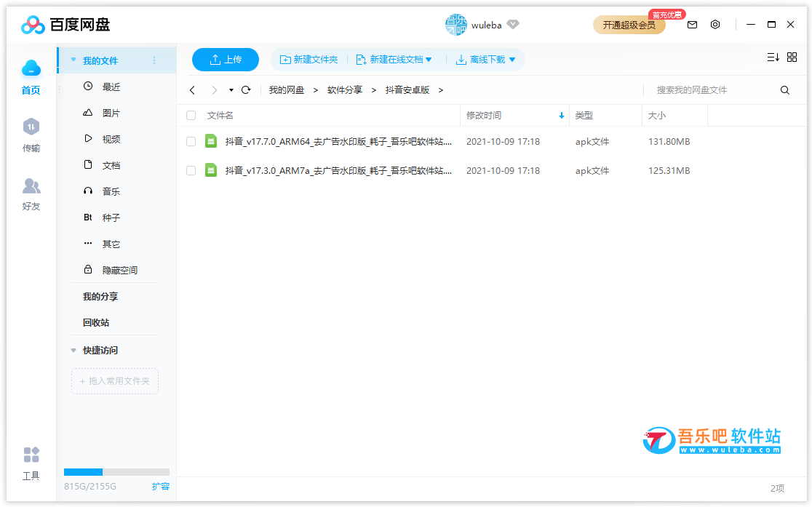Viewport: 812px width, 507px height.
Task: Click the storage usage progress bar
Action: pyautogui.click(x=116, y=472)
